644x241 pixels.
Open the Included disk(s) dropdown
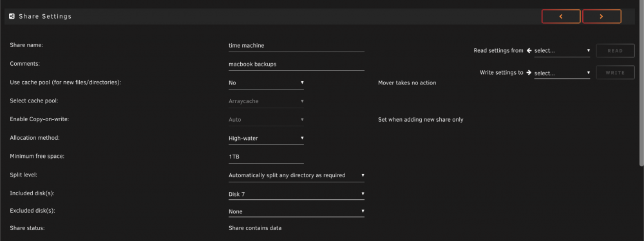(296, 194)
